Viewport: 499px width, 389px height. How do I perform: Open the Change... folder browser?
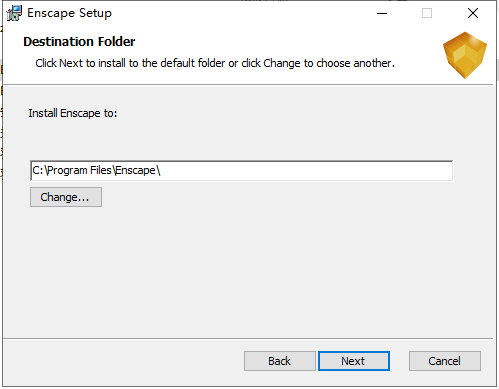coord(66,197)
